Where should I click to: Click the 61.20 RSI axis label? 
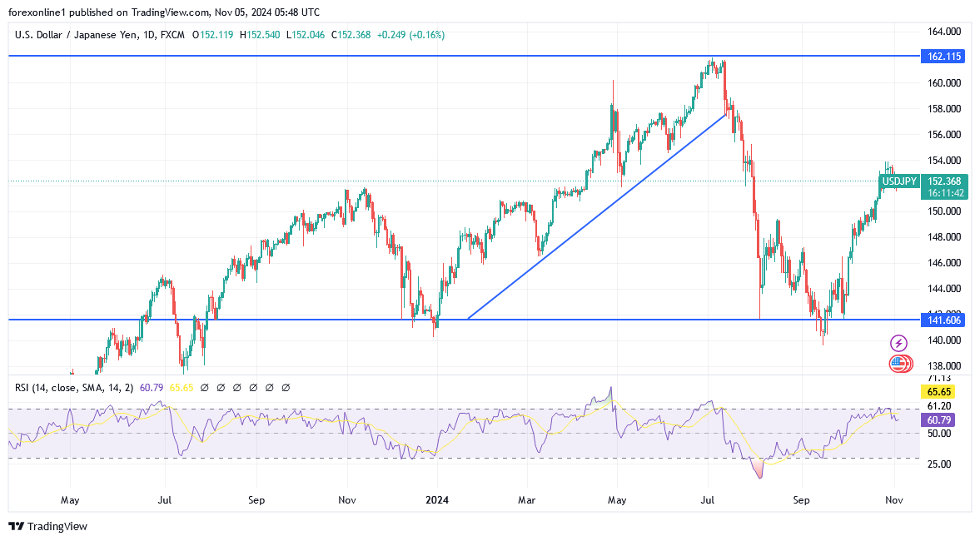point(939,406)
